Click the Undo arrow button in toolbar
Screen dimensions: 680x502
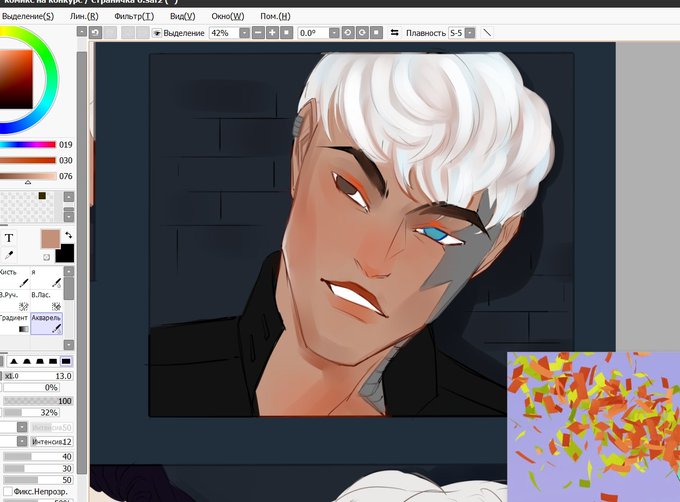click(95, 33)
